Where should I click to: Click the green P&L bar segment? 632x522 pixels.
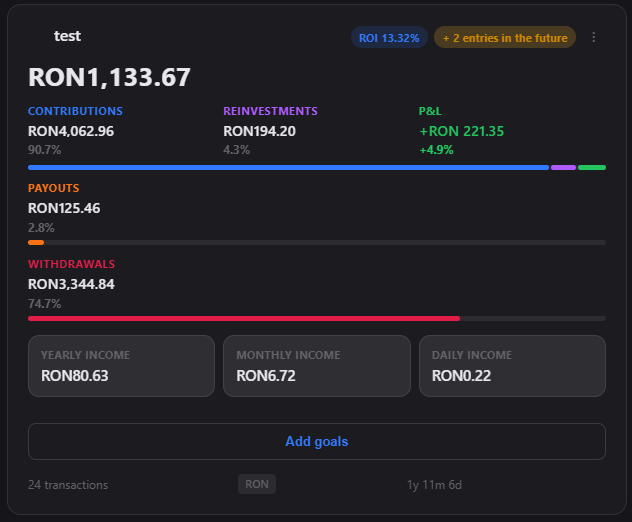coord(592,168)
